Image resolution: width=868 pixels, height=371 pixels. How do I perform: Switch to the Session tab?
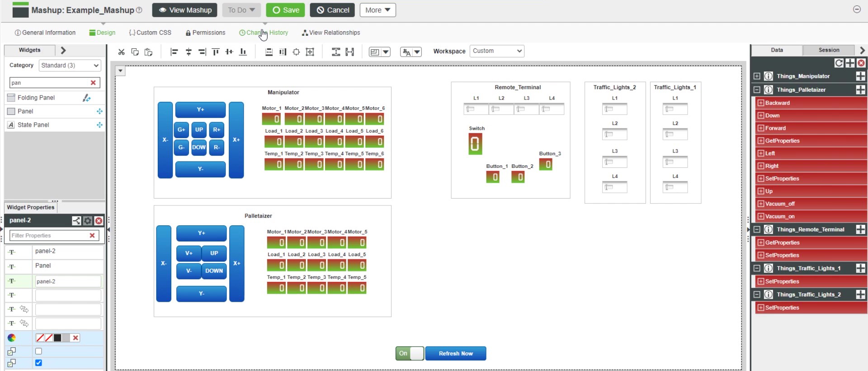pos(829,50)
